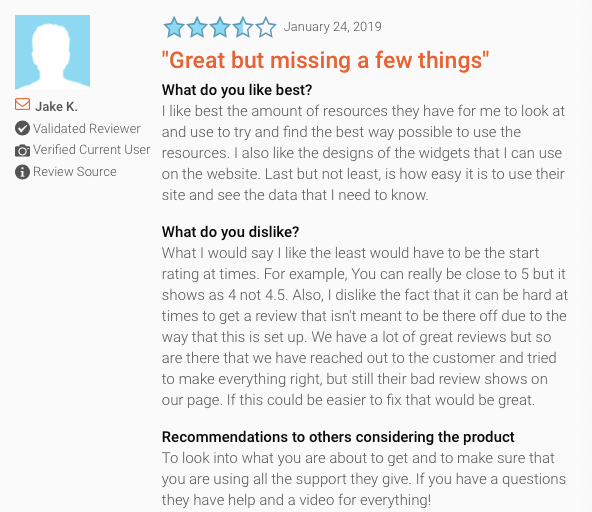This screenshot has height=512, width=592.
Task: Click the Verified Current User label
Action: tap(92, 150)
